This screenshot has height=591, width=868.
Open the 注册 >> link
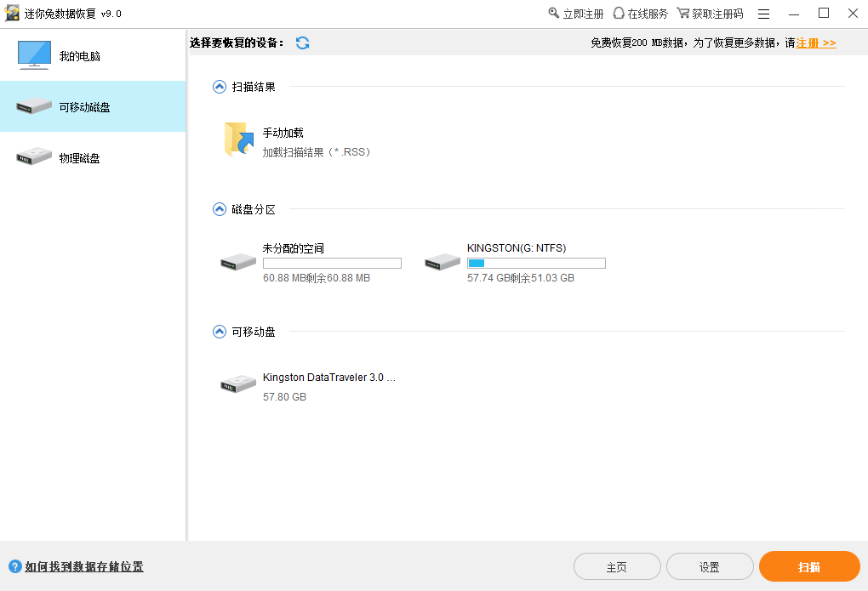point(816,43)
